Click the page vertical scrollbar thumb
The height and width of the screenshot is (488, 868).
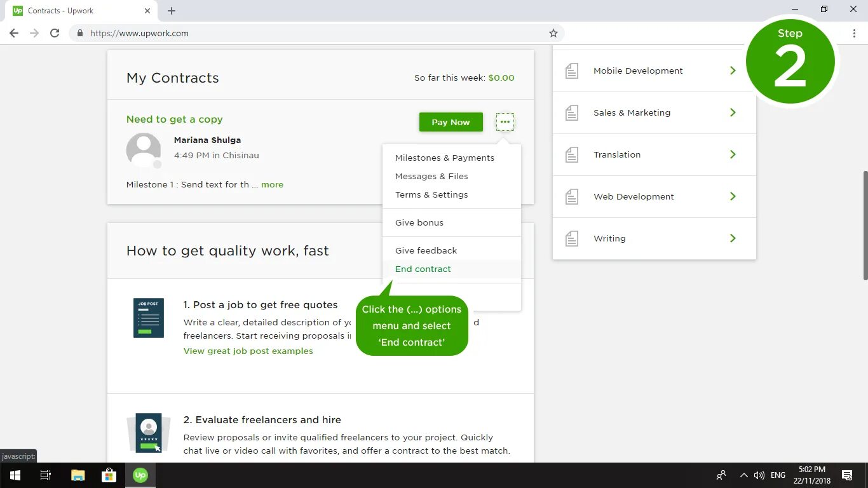coord(865,226)
